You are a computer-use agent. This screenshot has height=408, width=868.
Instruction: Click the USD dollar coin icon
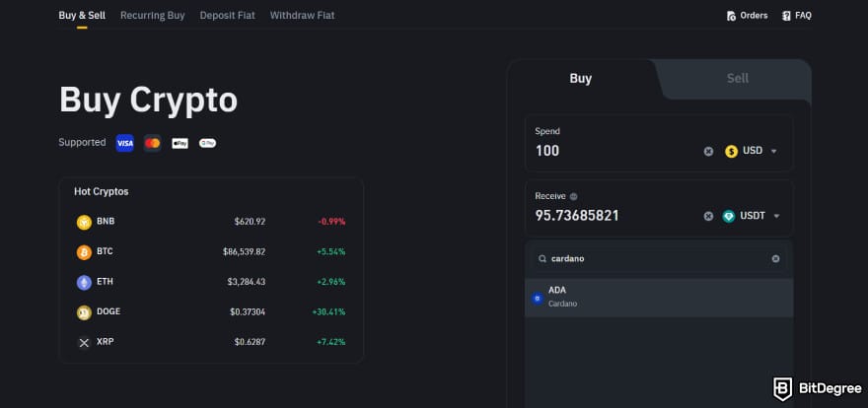tap(731, 152)
